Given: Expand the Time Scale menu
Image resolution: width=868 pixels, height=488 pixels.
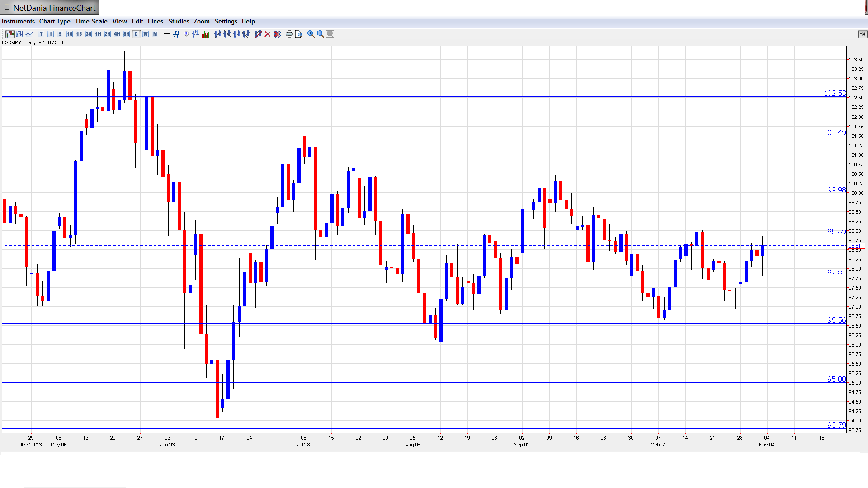Looking at the screenshot, I should (91, 21).
